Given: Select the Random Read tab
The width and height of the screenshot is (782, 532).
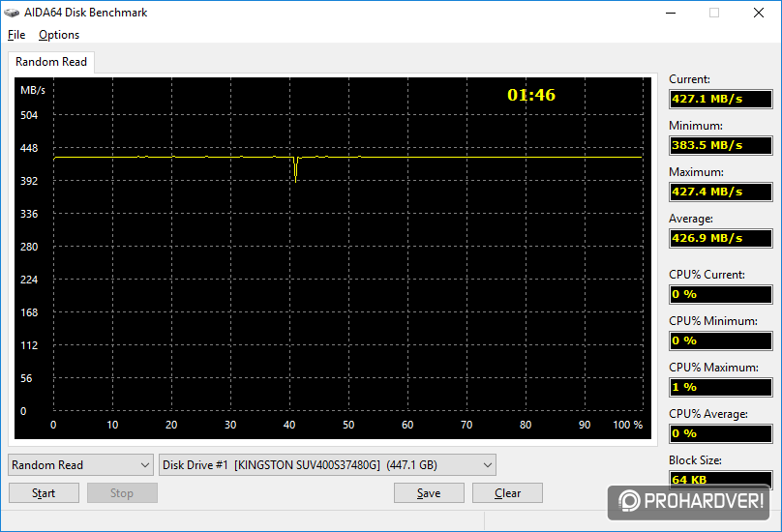Looking at the screenshot, I should [51, 62].
